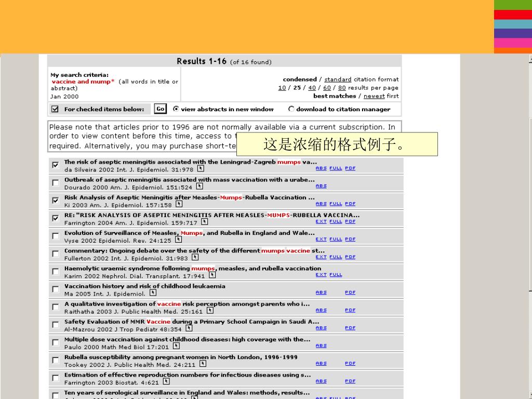The width and height of the screenshot is (532, 399).
Task: Open new-window icon for Tookey 2002 entry
Action: pos(203,364)
